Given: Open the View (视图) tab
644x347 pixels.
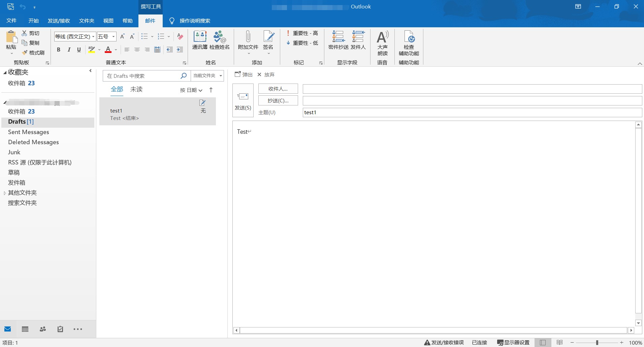Looking at the screenshot, I should pyautogui.click(x=108, y=21).
